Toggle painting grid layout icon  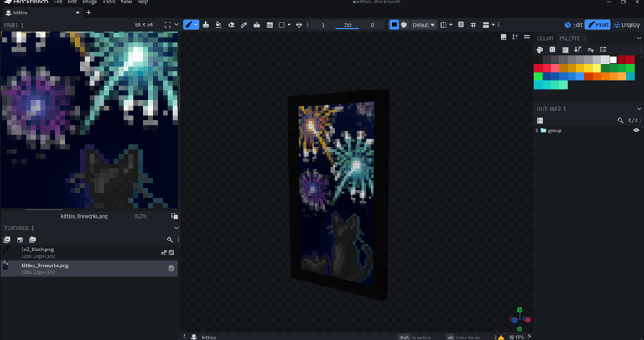(486, 24)
